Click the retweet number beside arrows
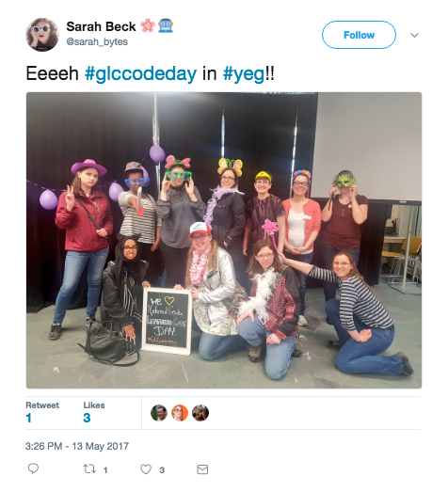This screenshot has height=492, width=448. point(105,470)
